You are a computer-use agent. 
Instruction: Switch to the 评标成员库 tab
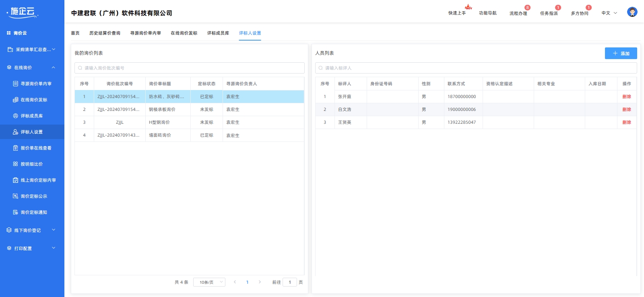tap(218, 33)
